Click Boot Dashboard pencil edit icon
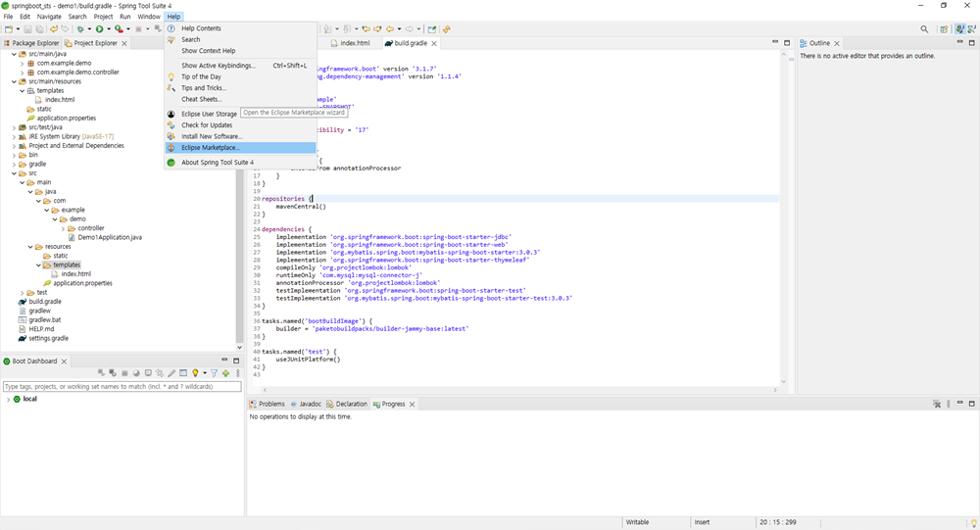 (x=171, y=373)
